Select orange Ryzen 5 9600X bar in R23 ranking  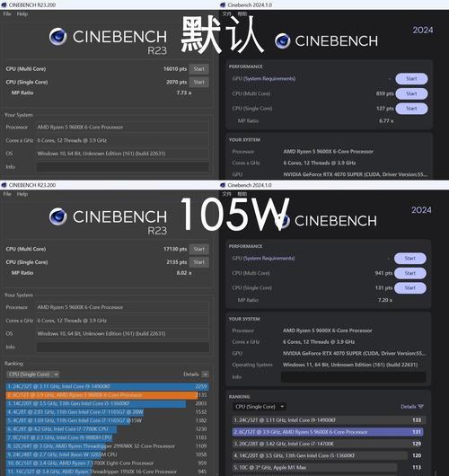(102, 395)
